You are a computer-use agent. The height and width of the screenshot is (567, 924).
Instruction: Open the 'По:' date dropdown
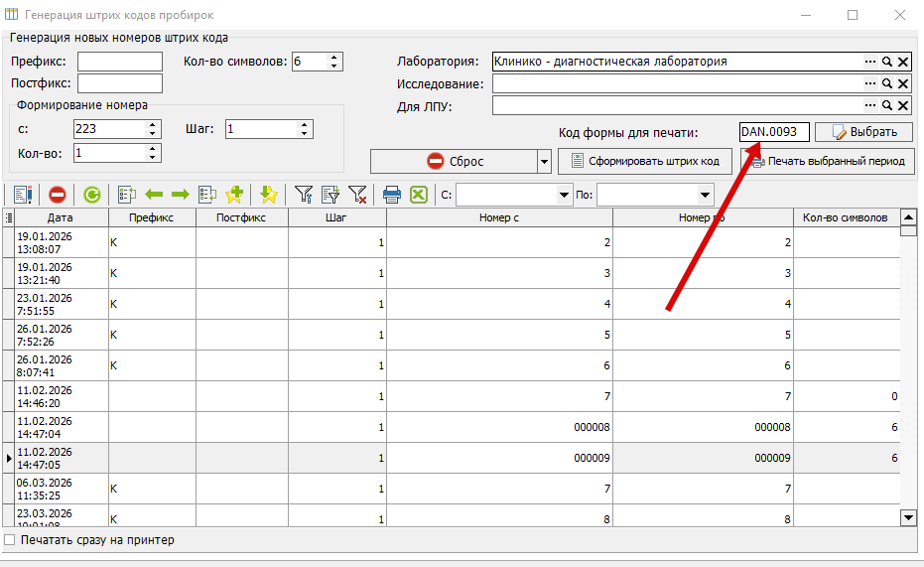(705, 195)
